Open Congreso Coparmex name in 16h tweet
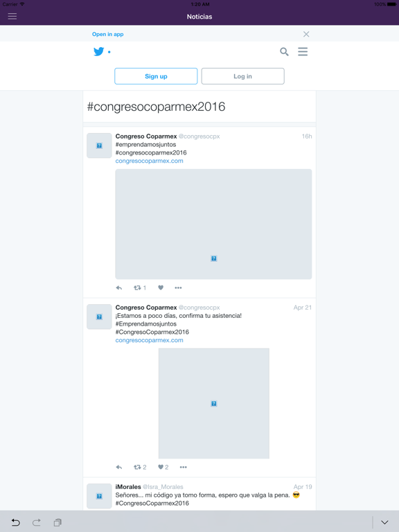 coord(146,136)
